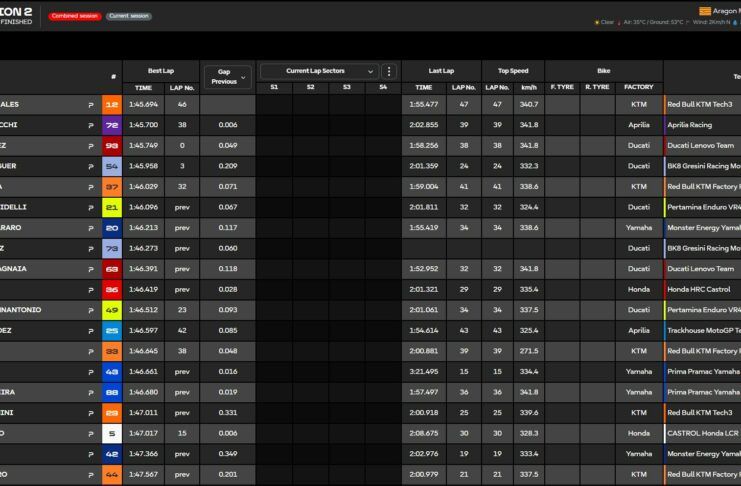Select Red Bull KTM Tech3 team in first row
The image size is (741, 486).
pos(702,104)
